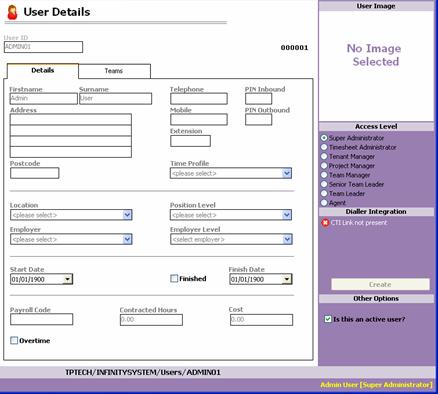Click the PIN Outbound field
Image resolution: width=438 pixels, height=394 pixels.
(x=258, y=119)
